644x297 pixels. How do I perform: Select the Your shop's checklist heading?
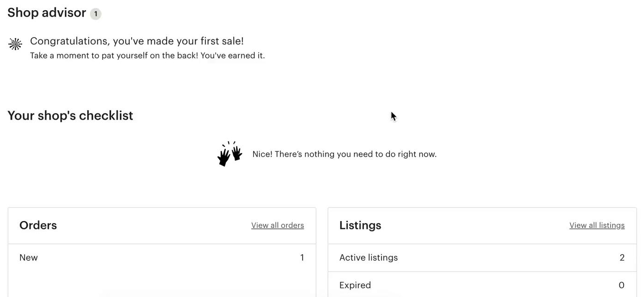click(x=70, y=115)
